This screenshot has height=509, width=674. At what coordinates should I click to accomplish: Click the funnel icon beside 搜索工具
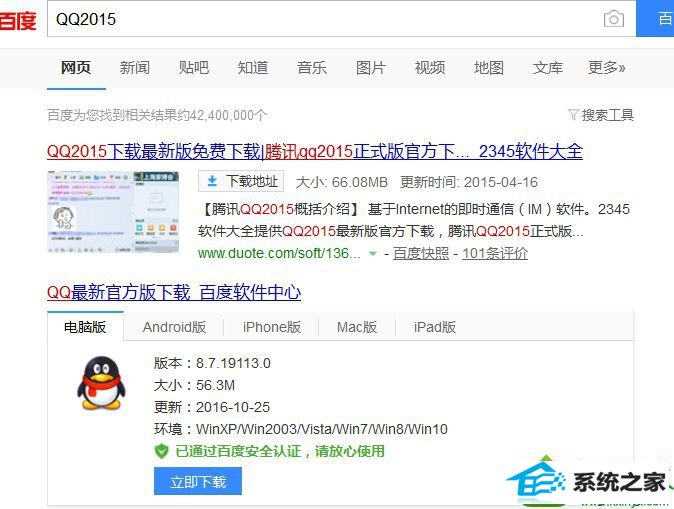pos(573,115)
